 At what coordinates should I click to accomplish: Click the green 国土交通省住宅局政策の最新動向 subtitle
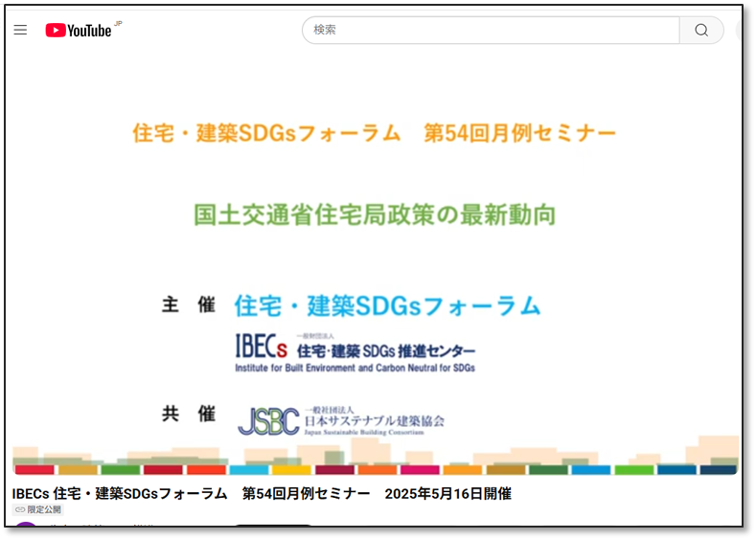coord(375,214)
